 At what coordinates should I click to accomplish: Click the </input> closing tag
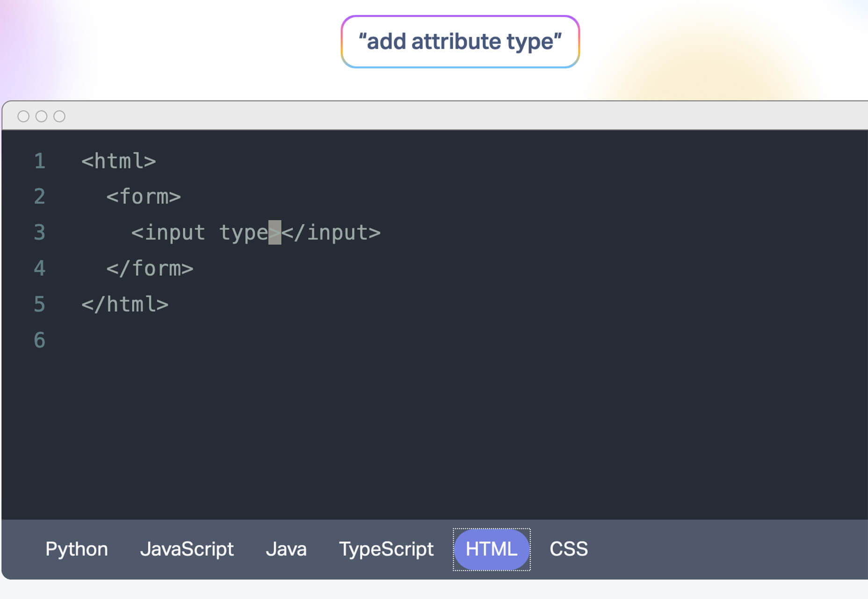tap(331, 233)
